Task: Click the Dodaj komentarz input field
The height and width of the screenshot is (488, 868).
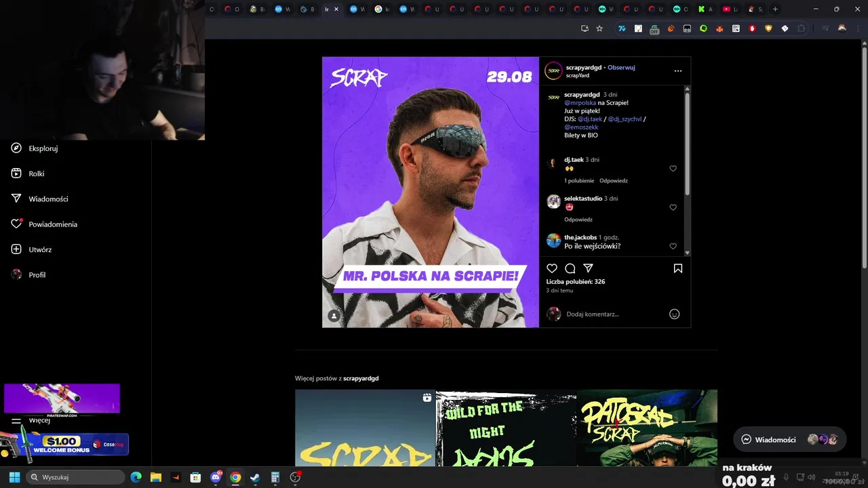Action: tap(614, 314)
